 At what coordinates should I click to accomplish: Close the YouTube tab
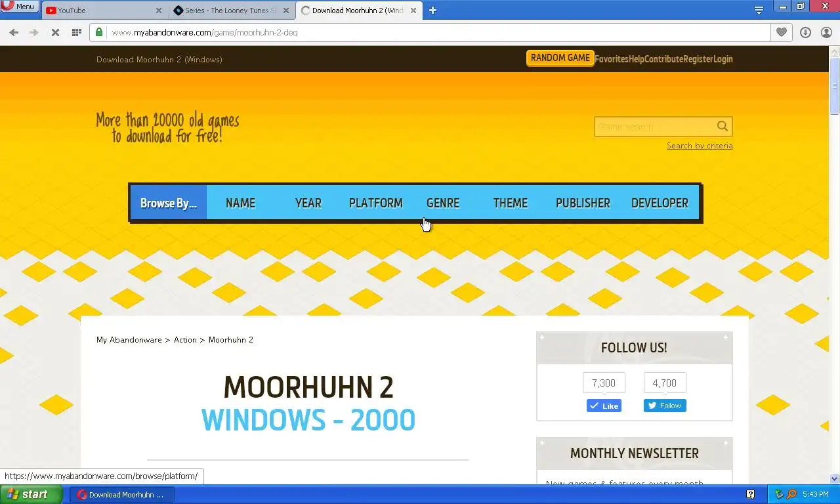coord(159,10)
